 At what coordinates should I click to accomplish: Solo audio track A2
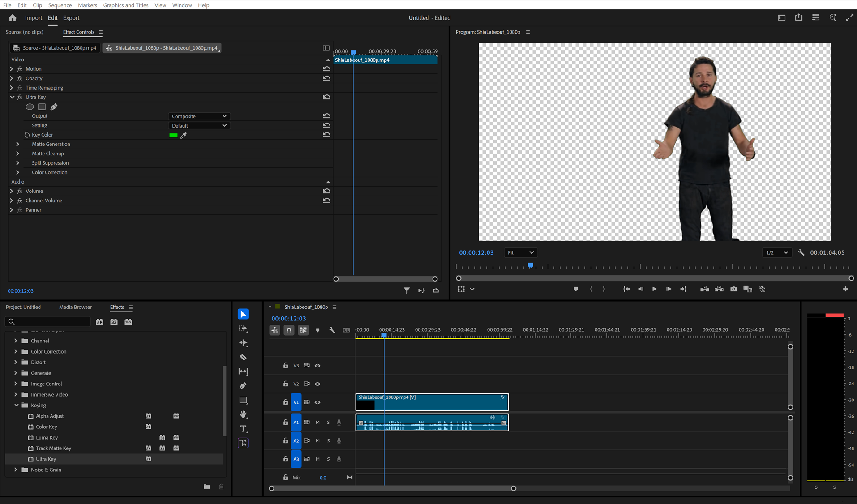(328, 440)
